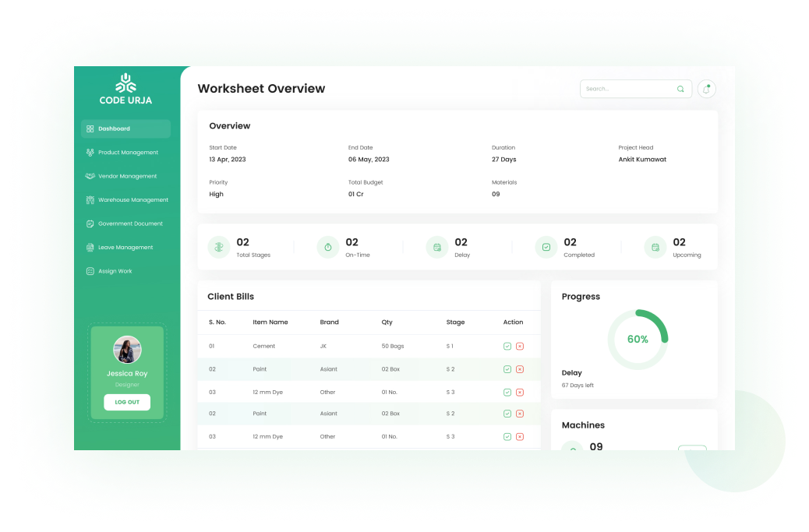Click the magnifier icon in search box

click(x=680, y=89)
